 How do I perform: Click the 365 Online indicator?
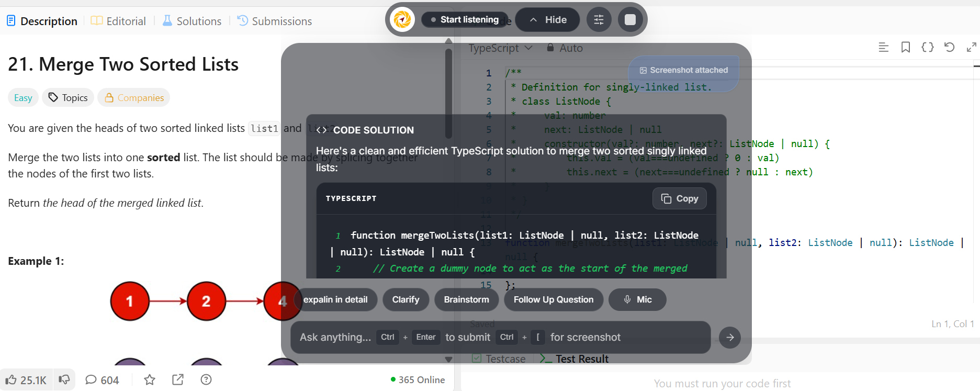coord(418,380)
